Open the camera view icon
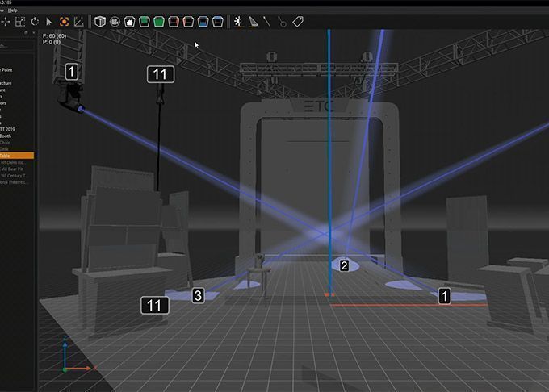549x392 pixels. point(115,22)
